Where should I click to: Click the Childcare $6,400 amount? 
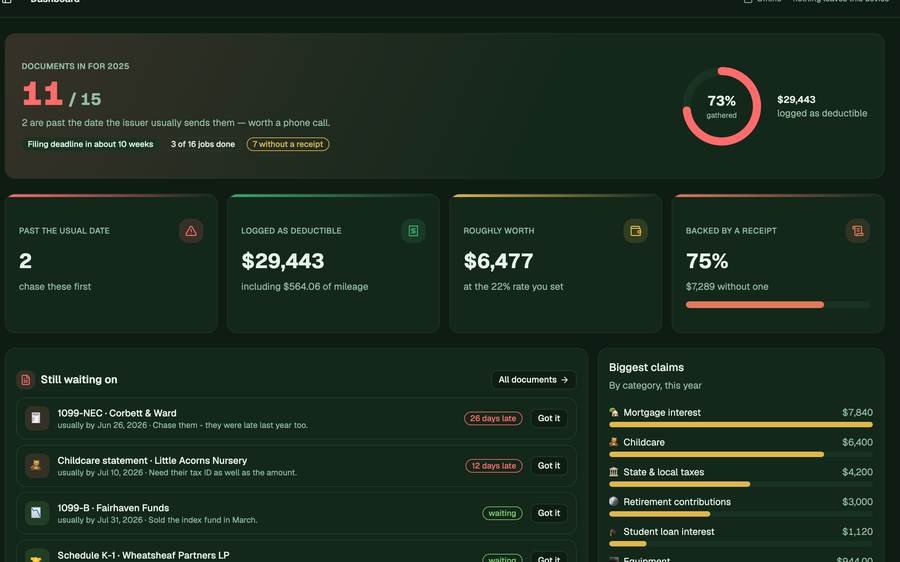857,442
